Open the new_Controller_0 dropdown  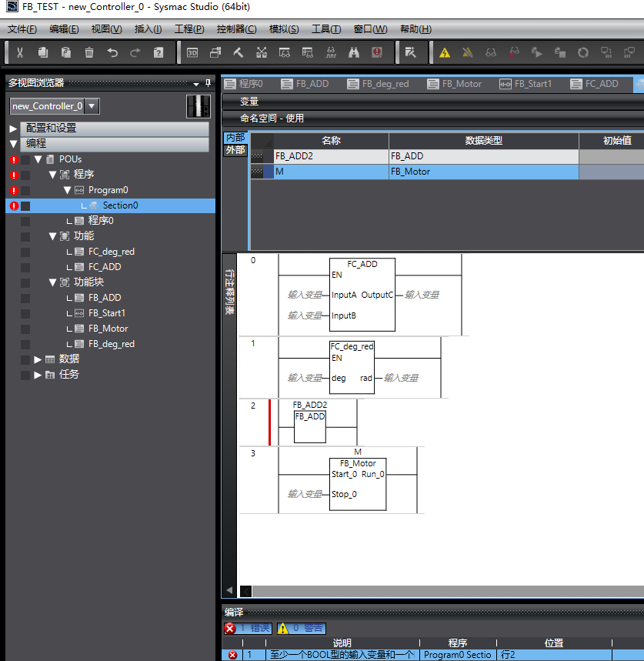pos(92,106)
